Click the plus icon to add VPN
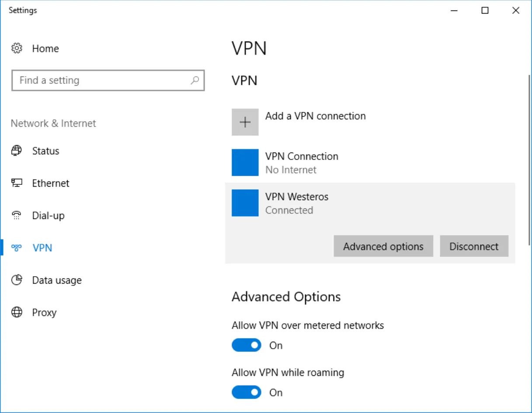 coord(245,122)
